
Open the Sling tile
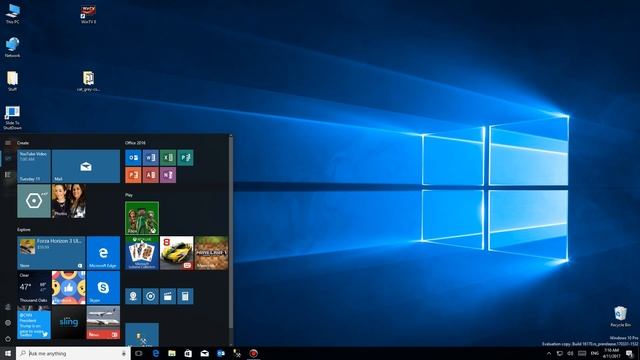tap(69, 322)
